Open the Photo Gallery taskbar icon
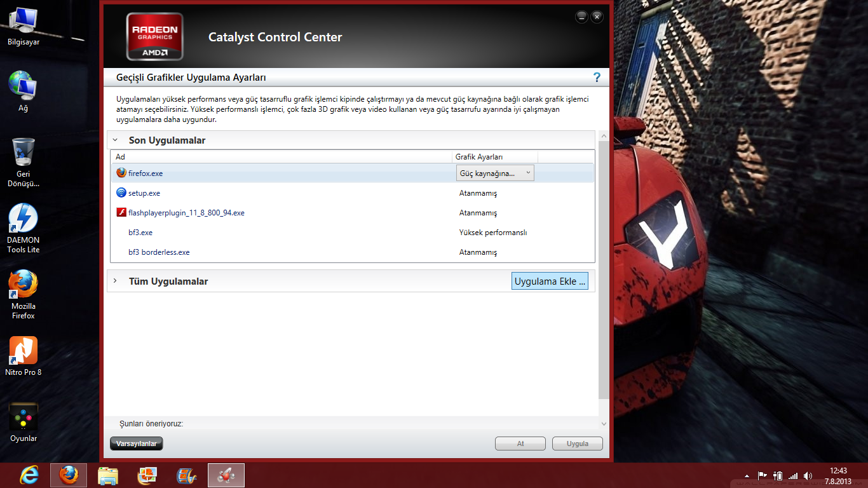 (x=147, y=475)
